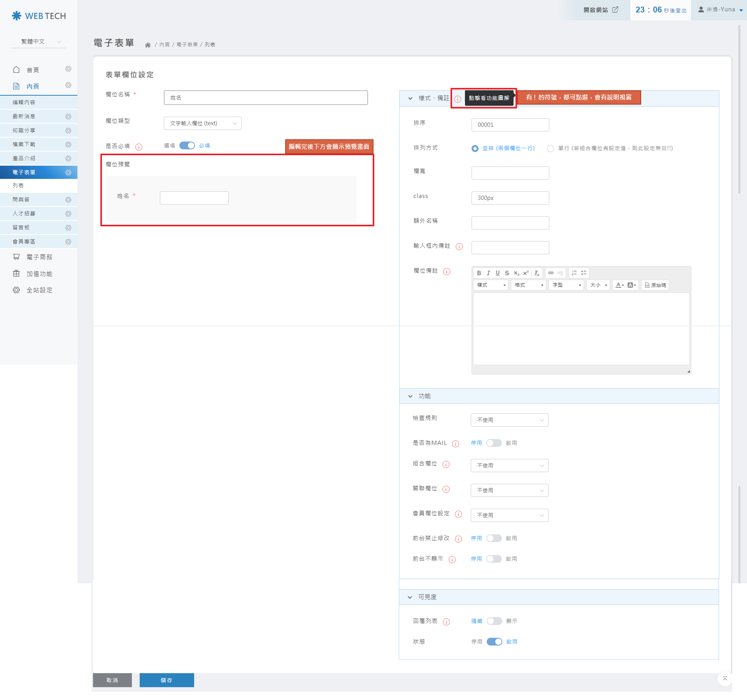Open the editor text color picker
This screenshot has width=747, height=700.
pos(619,285)
